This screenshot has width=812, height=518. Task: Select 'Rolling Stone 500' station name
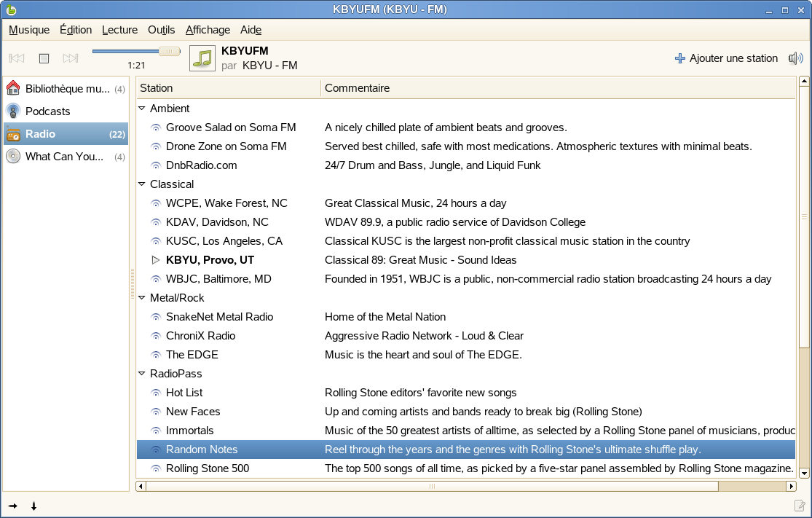click(208, 468)
